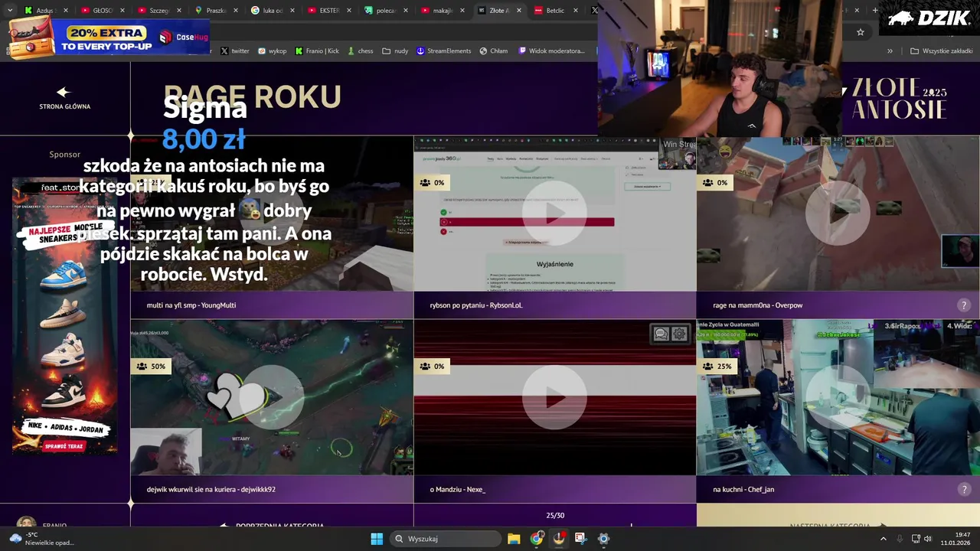Focus the Wyszukaj taskbar search box
Viewport: 980px width, 551px height.
point(446,539)
